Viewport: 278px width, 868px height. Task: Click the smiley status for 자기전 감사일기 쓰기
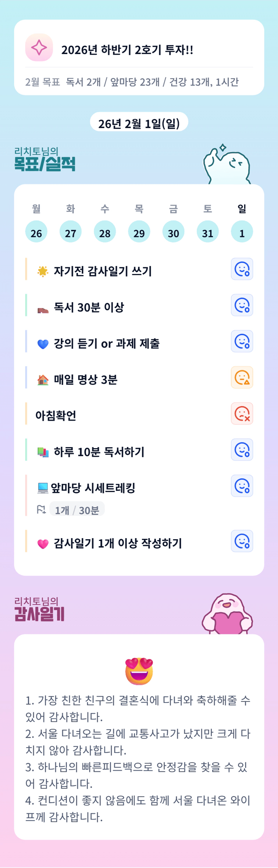242,269
